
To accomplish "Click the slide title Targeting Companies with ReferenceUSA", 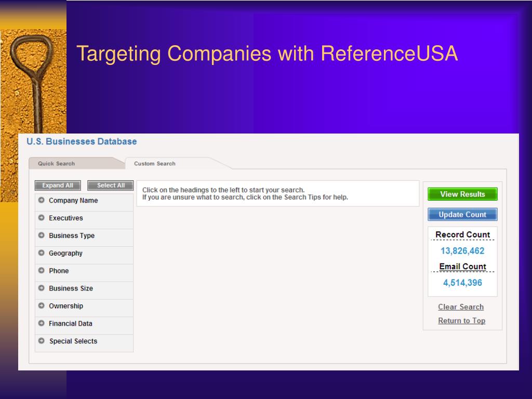I will click(x=268, y=54).
